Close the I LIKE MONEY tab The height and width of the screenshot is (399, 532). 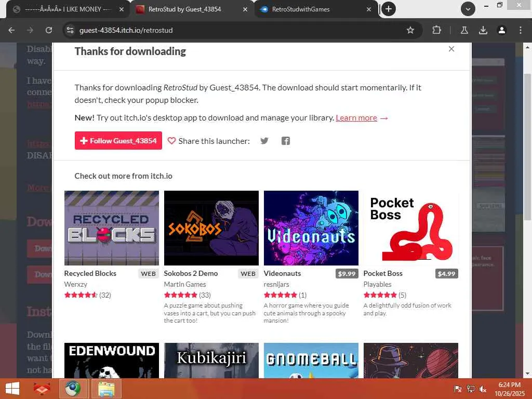[122, 9]
